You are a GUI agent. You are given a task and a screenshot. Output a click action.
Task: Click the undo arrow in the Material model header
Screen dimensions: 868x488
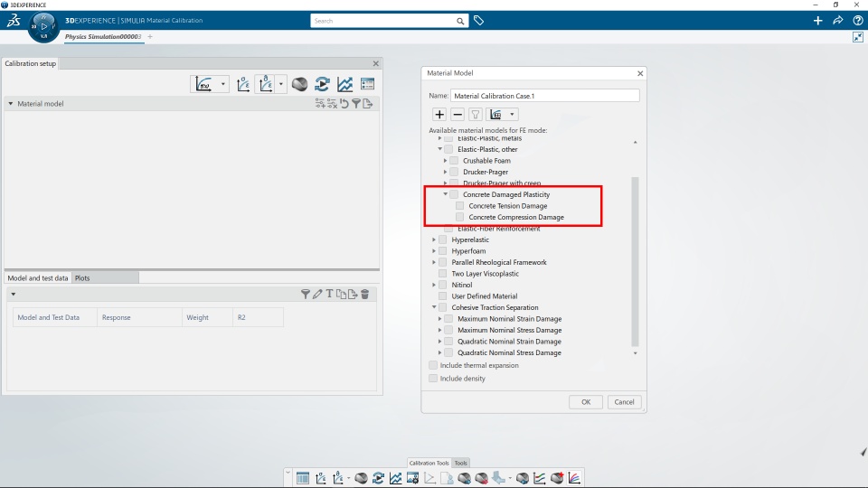pyautogui.click(x=344, y=103)
